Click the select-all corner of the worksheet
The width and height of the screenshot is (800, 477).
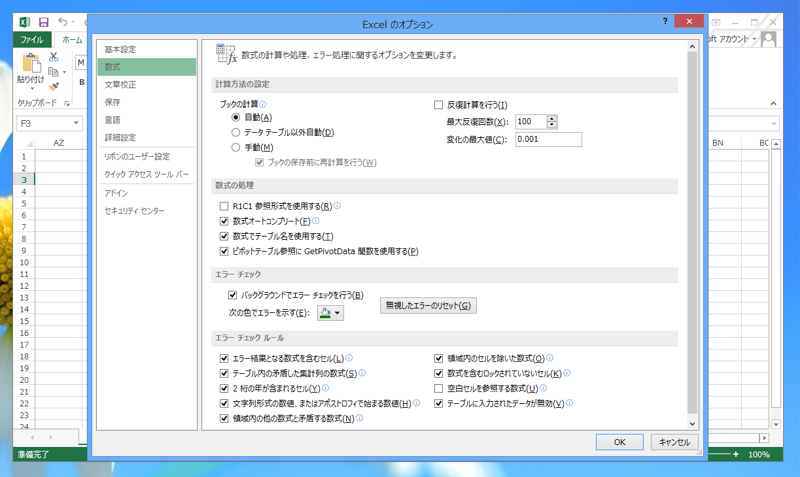point(29,143)
